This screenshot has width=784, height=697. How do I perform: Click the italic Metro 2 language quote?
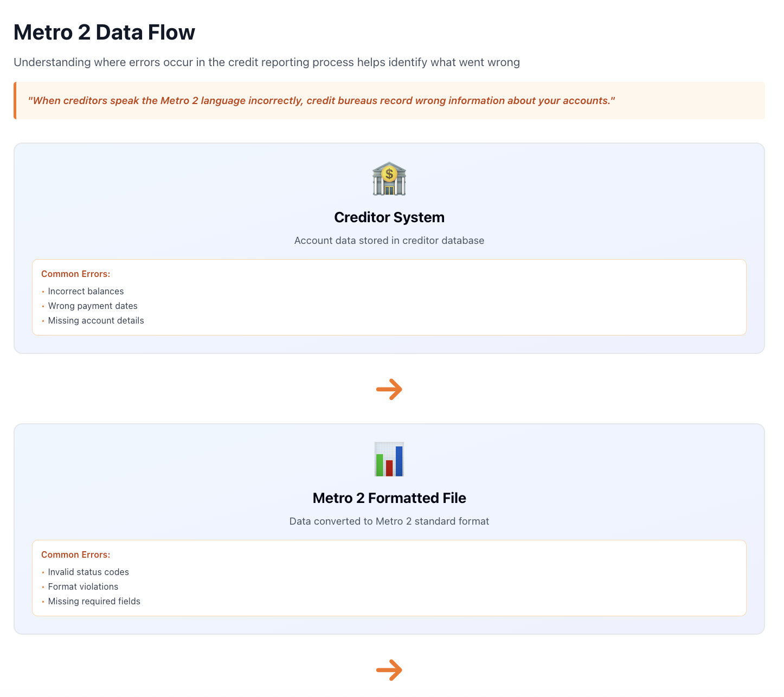coord(322,101)
